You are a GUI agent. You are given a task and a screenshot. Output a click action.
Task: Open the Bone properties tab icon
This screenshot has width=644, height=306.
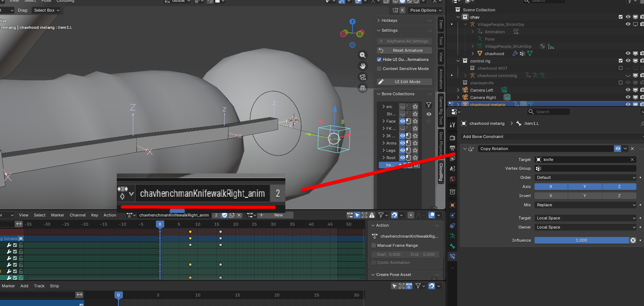[x=452, y=246]
